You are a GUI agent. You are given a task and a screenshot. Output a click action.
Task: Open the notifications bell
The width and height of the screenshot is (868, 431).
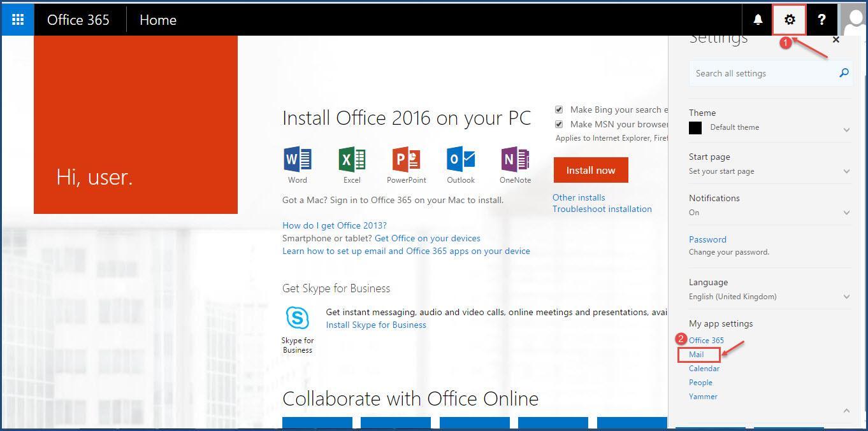point(758,20)
